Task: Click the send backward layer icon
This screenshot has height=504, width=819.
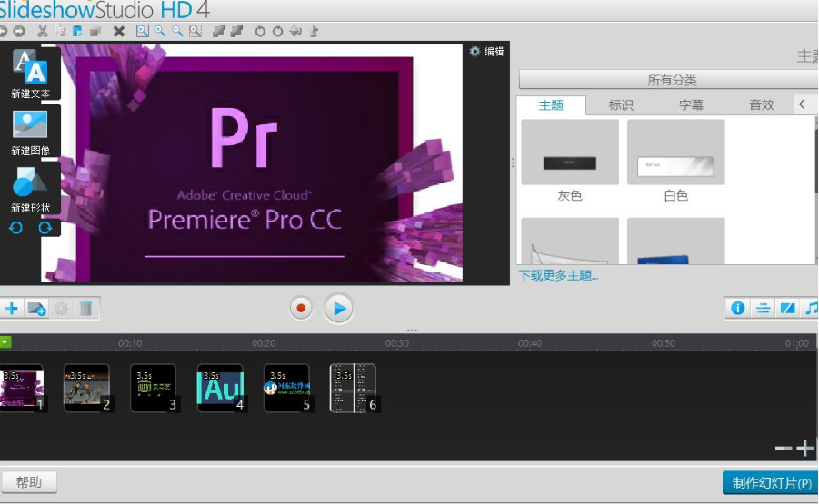Action: pyautogui.click(x=236, y=31)
